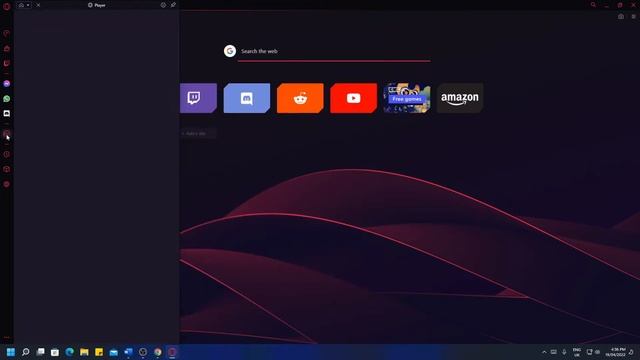
Task: Click the Google search engine logo
Action: coord(230,51)
